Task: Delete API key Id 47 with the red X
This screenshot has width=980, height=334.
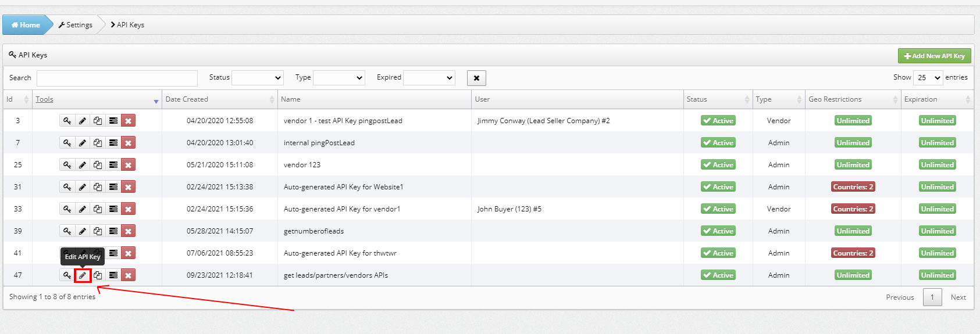Action: 129,275
